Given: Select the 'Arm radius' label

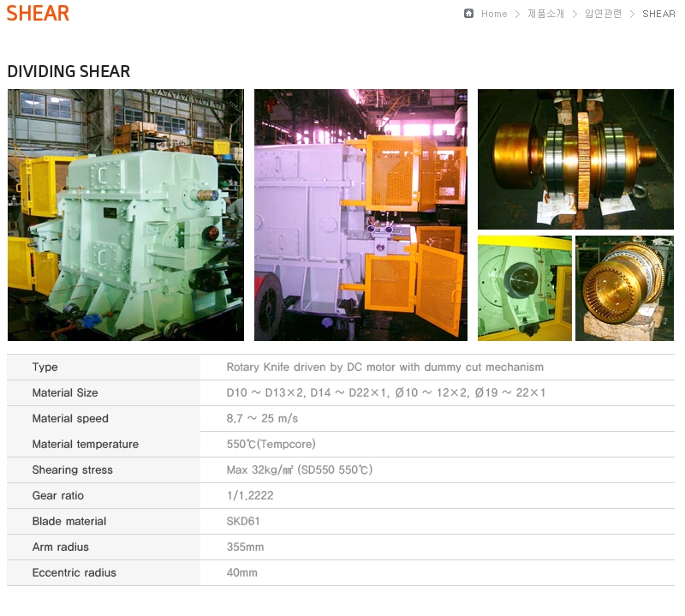Looking at the screenshot, I should click(60, 547).
